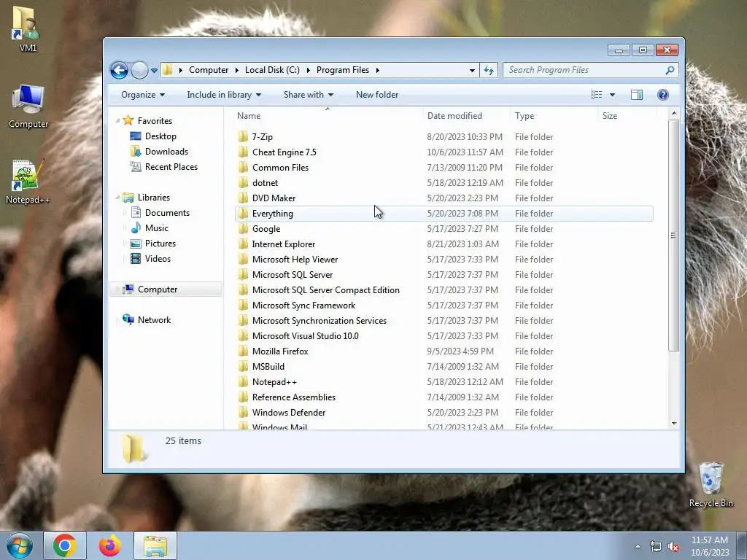Click the vertical scrollbar up arrow
The image size is (747, 560).
click(x=673, y=113)
